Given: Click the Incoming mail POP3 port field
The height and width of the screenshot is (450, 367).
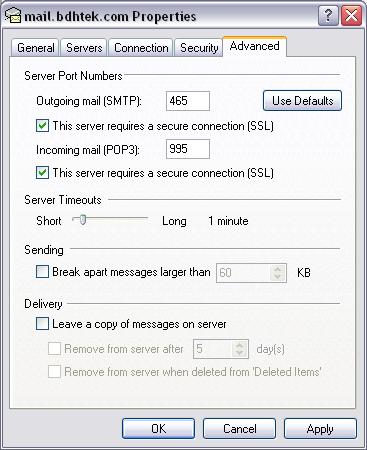Looking at the screenshot, I should click(x=188, y=149).
